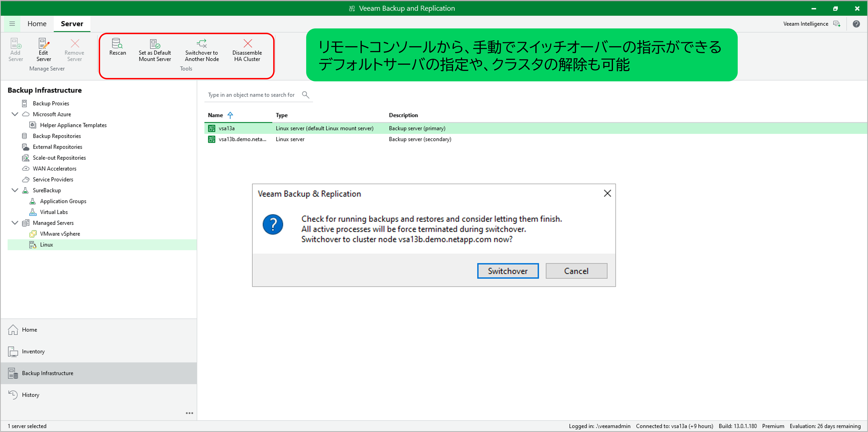
Task: Collapse the Managed Servers tree node
Action: 15,223
